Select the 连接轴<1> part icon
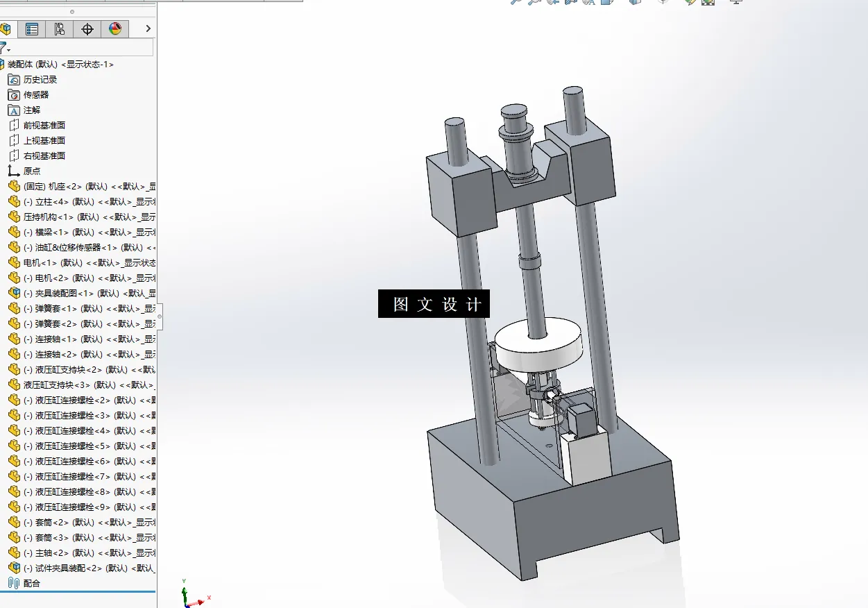The image size is (868, 608). [14, 339]
